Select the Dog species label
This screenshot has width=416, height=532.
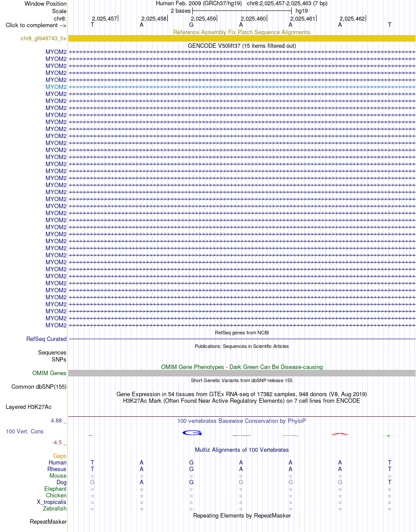tap(62, 482)
